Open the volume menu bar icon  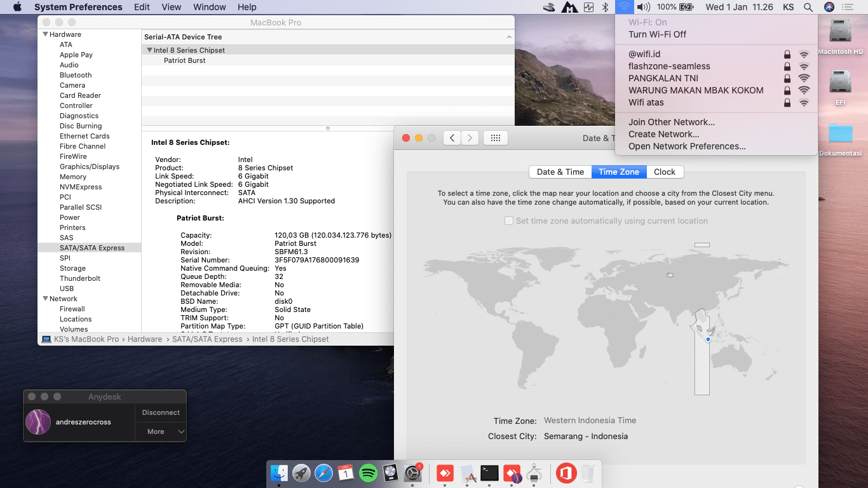[644, 7]
